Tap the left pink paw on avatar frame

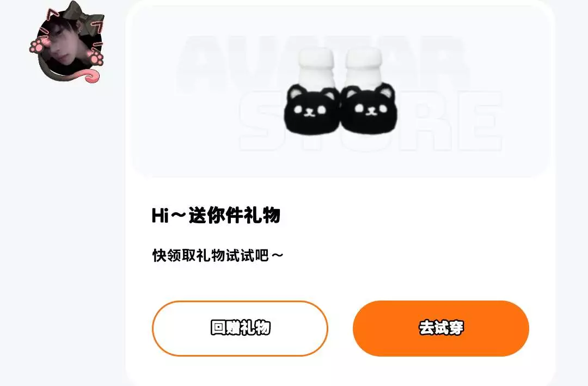(x=37, y=46)
